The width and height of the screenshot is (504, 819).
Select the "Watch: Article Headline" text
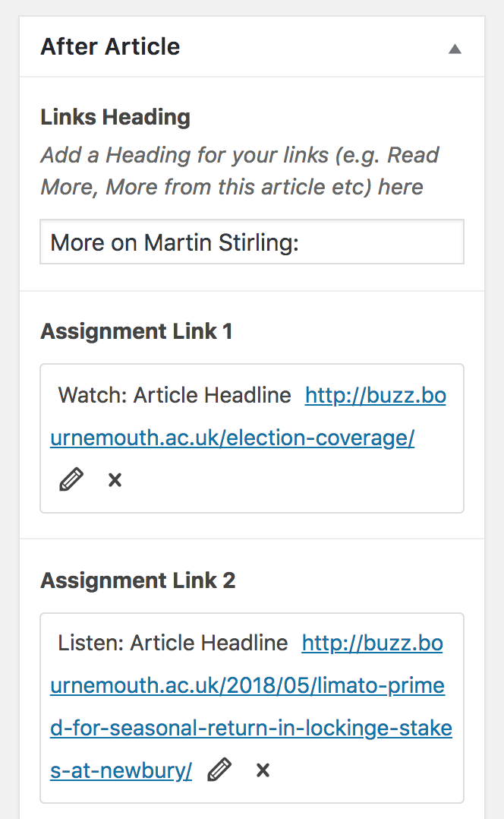click(x=175, y=395)
